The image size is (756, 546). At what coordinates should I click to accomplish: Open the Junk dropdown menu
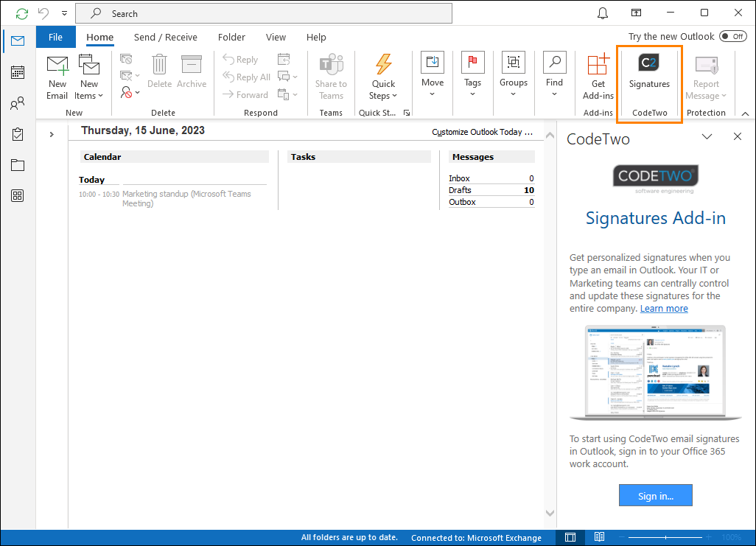(130, 93)
